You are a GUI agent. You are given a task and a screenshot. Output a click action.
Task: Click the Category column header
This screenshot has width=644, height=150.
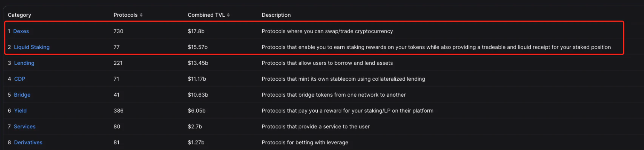(19, 15)
